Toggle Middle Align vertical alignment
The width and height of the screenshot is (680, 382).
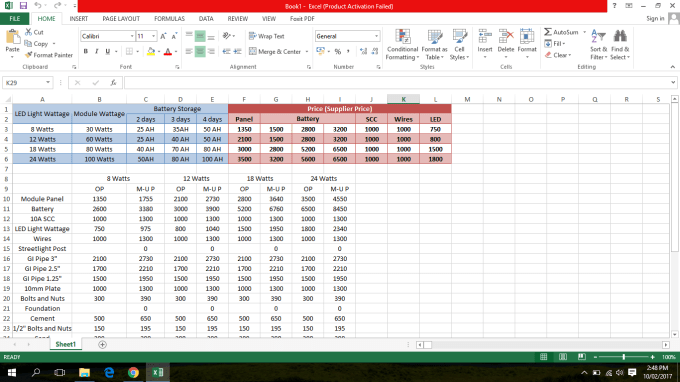pyautogui.click(x=200, y=36)
